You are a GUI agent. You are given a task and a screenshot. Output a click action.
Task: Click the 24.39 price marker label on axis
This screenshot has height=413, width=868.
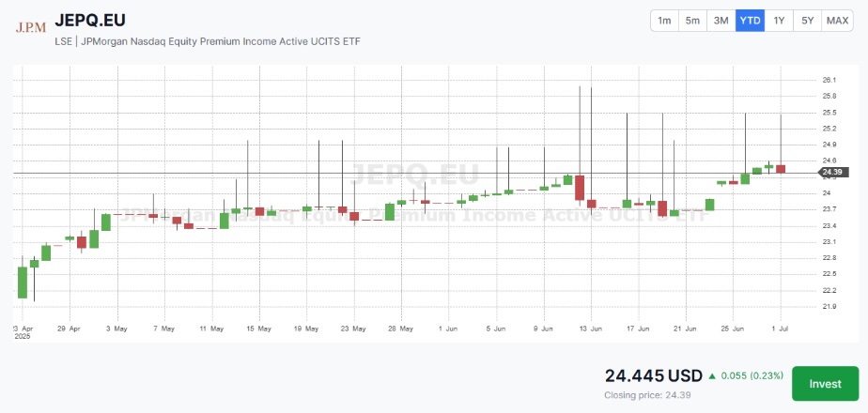[833, 173]
